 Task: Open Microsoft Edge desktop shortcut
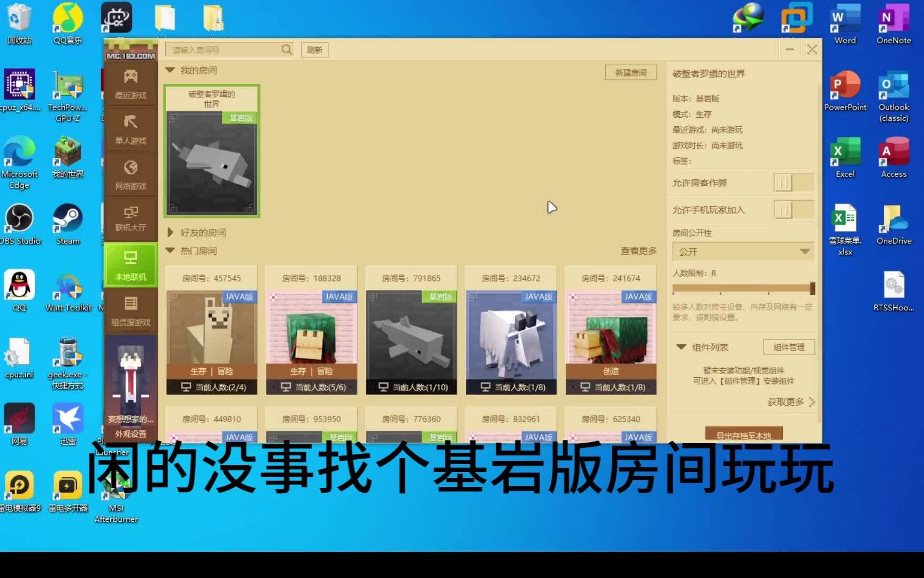[20, 163]
